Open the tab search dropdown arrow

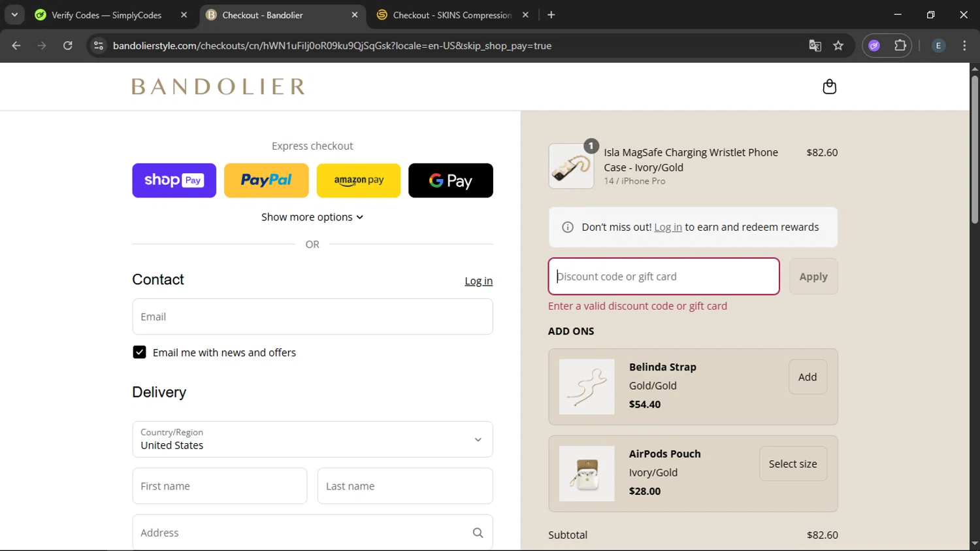coord(14,14)
